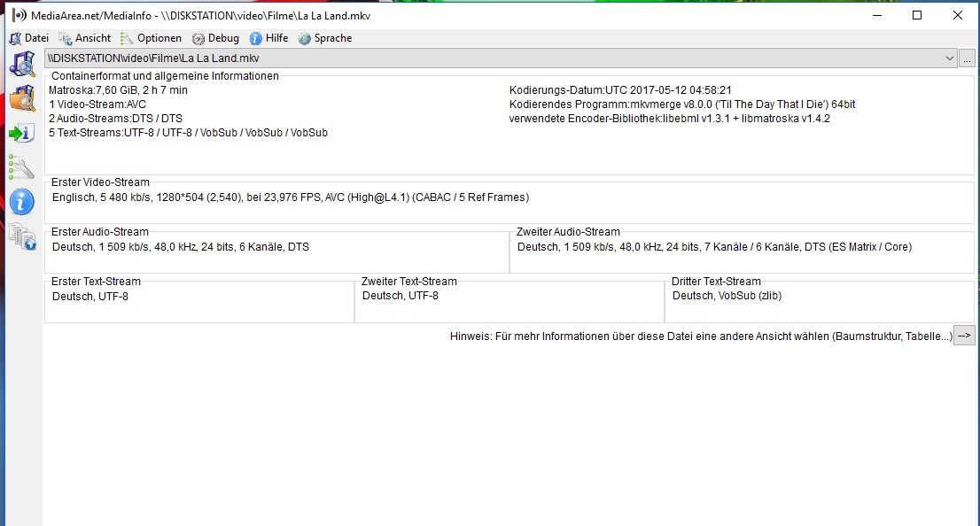
Task: Open preferences via the wrench icon
Action: pyautogui.click(x=21, y=166)
